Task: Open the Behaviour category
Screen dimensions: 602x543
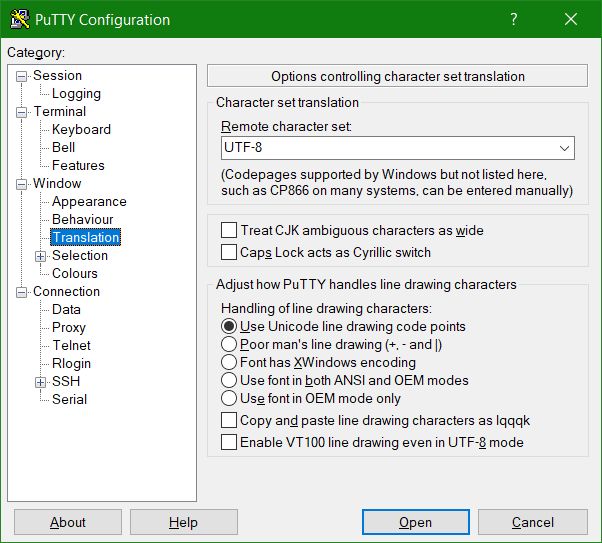Action: click(x=83, y=220)
